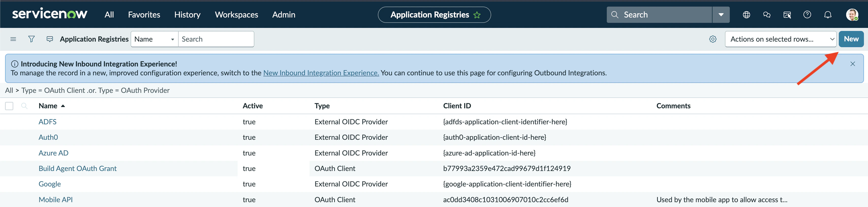
Task: Click the Application Registries list label
Action: pyautogui.click(x=94, y=39)
